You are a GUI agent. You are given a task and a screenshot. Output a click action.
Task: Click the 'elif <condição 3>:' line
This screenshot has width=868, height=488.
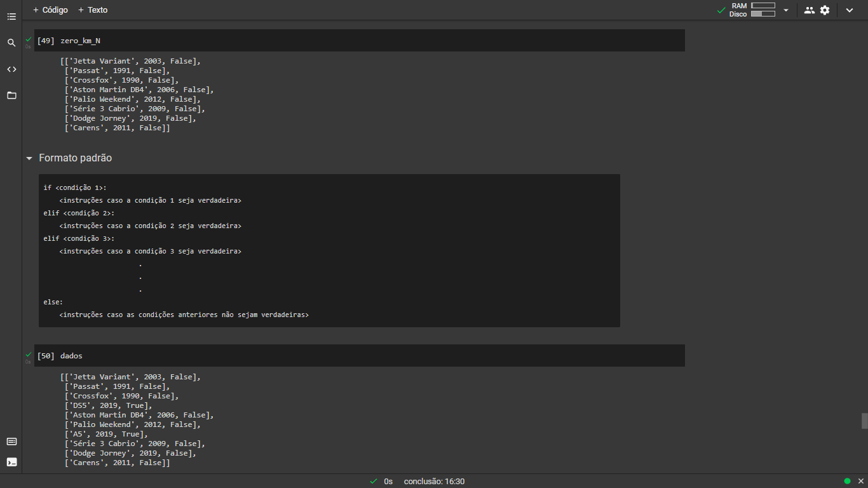pyautogui.click(x=79, y=238)
